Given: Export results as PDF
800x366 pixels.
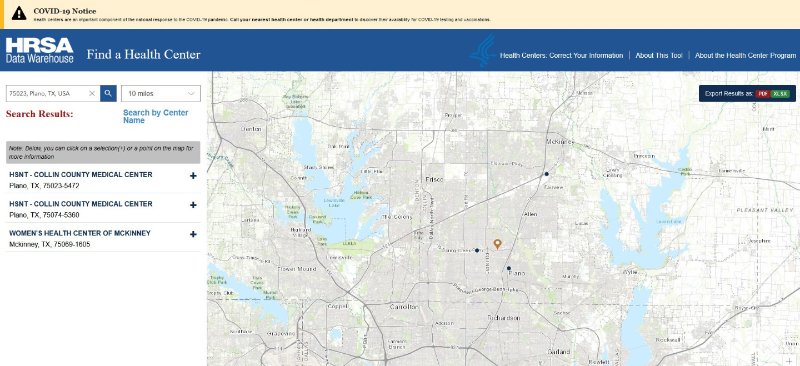Looking at the screenshot, I should click(763, 93).
